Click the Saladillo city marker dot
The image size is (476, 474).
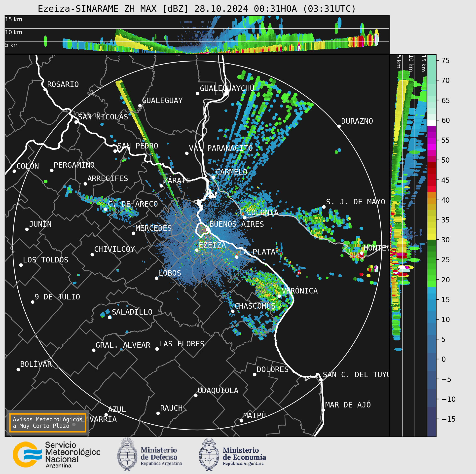click(x=110, y=317)
